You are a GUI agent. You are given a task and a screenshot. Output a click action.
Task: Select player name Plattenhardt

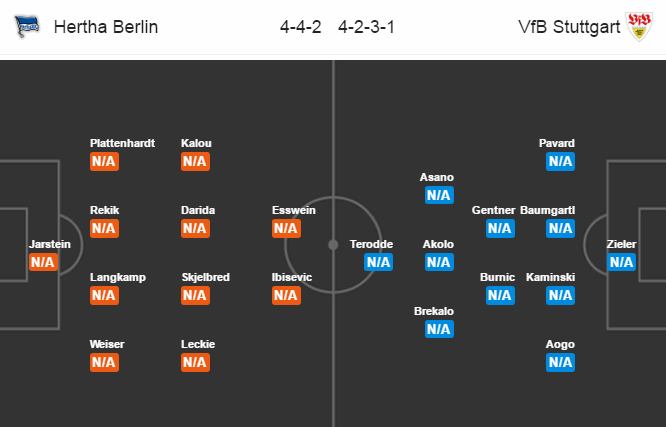(122, 143)
